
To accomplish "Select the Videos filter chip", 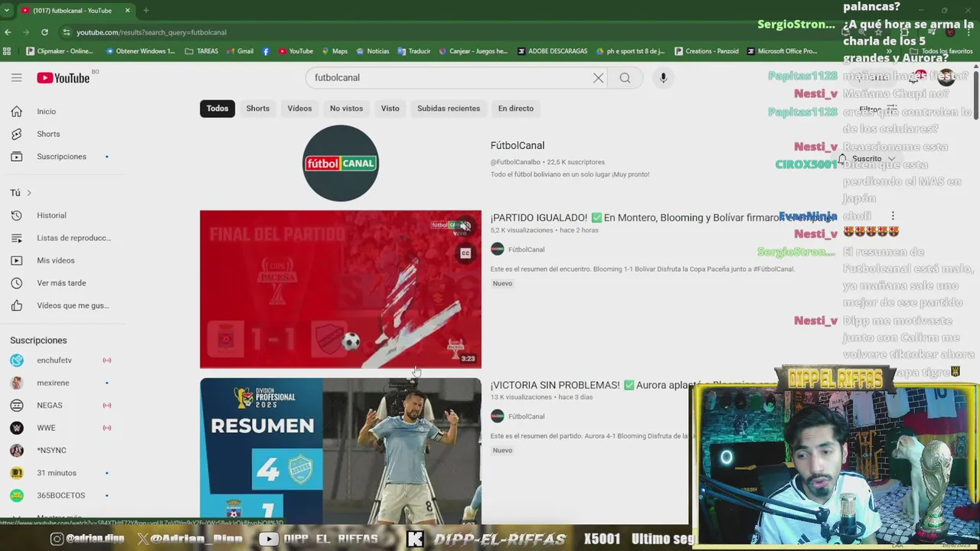I will click(x=299, y=108).
